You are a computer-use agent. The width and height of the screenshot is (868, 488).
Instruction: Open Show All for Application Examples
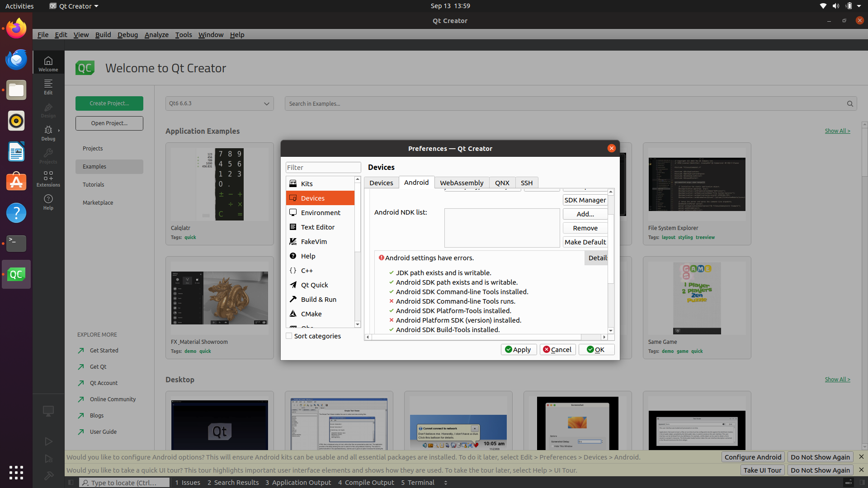837,131
